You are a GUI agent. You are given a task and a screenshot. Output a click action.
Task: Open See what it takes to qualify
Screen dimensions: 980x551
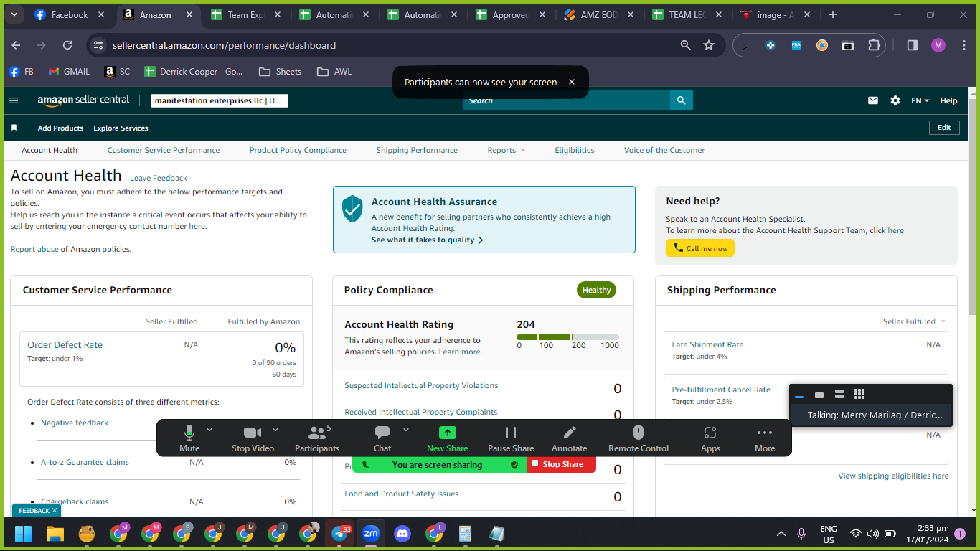click(428, 240)
